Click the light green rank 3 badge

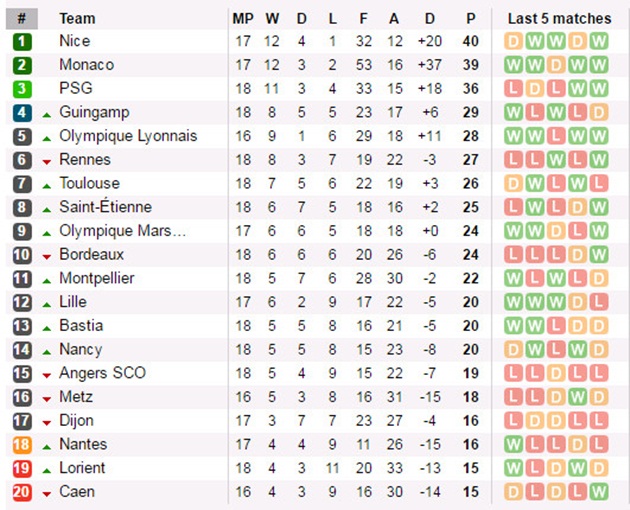(x=22, y=89)
